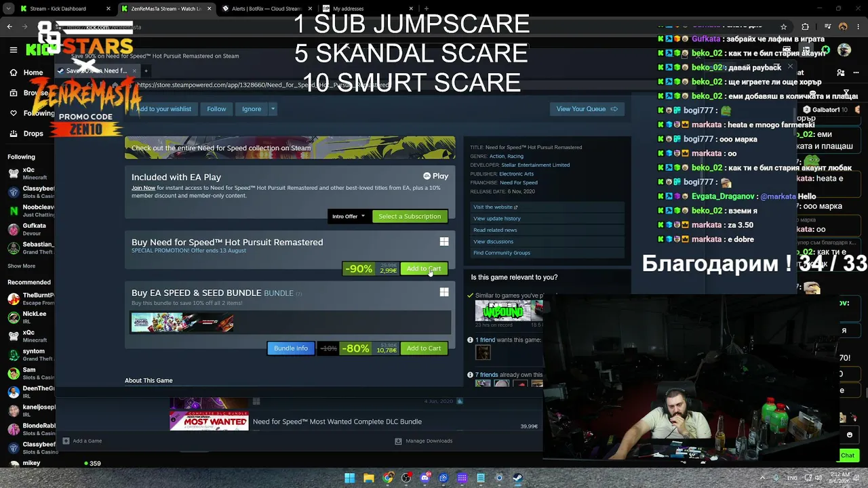Open Electronic Arts publisher link

click(516, 174)
